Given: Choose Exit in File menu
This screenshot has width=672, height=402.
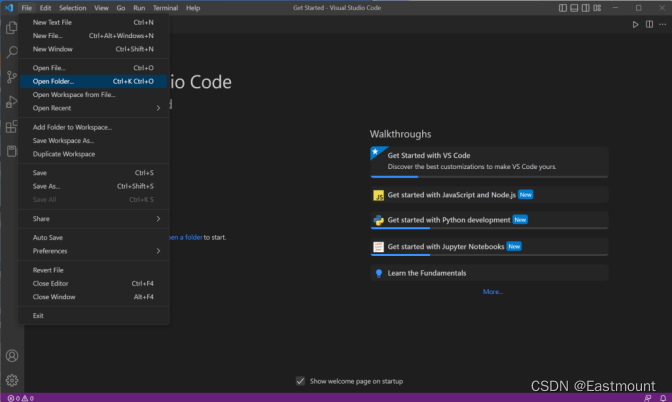Looking at the screenshot, I should [x=93, y=315].
